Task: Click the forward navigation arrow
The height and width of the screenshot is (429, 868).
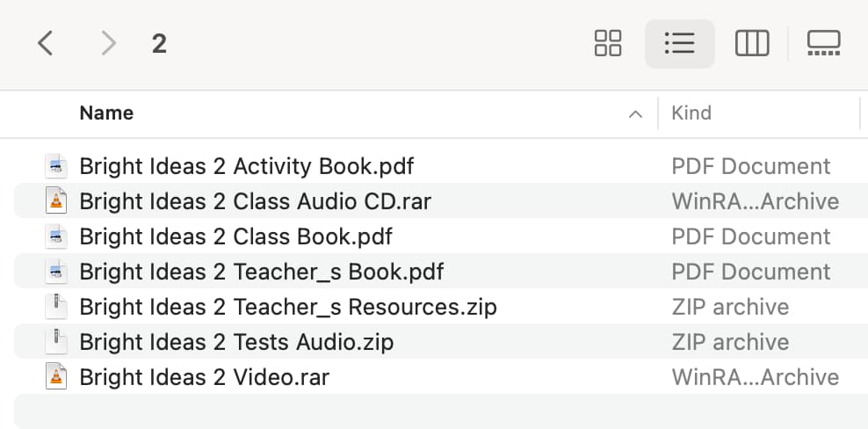Action: [109, 43]
